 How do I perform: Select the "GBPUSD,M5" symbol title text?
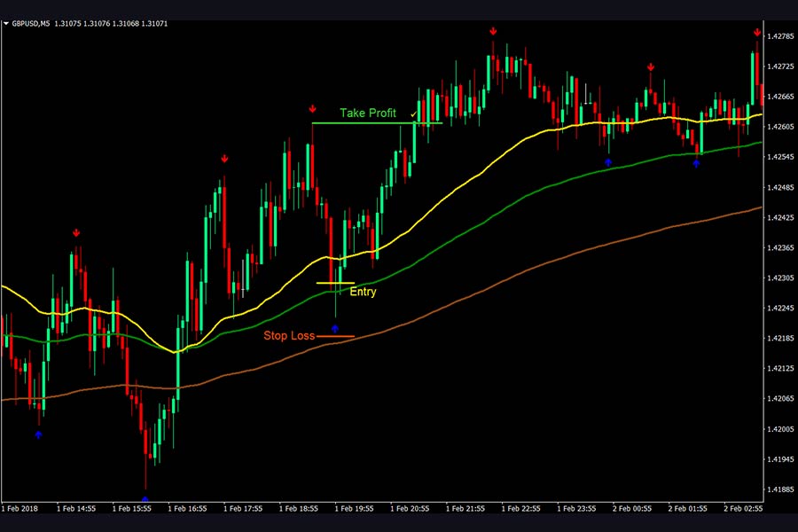[x=31, y=23]
